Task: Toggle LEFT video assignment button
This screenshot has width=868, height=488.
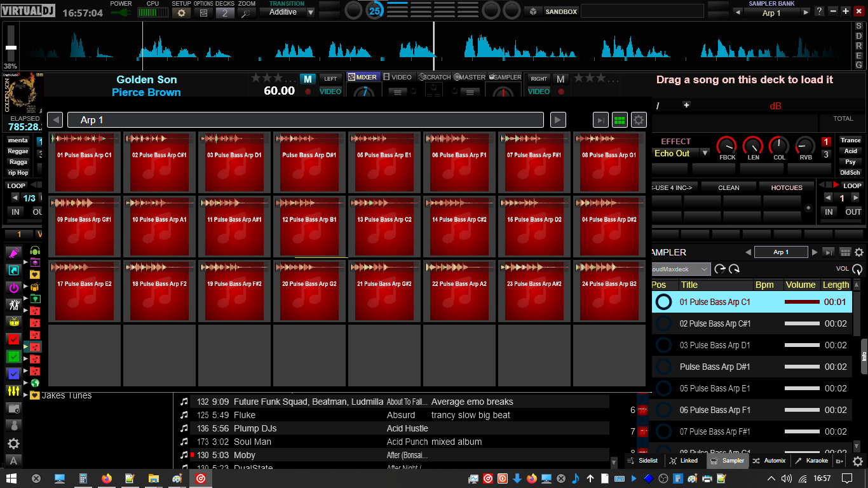Action: click(x=330, y=79)
